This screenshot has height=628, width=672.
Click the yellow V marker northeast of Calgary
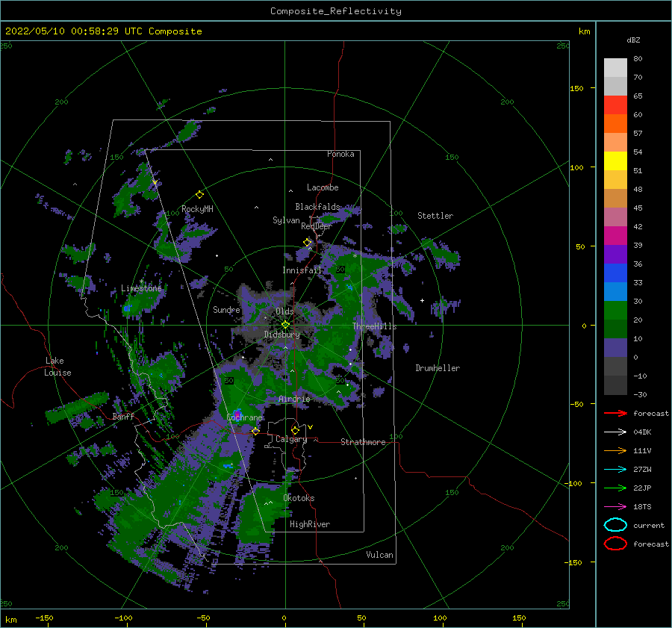point(310,427)
